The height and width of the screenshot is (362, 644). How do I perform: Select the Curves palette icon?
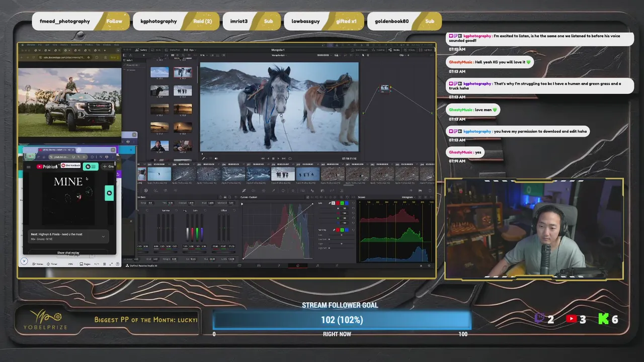(244, 190)
